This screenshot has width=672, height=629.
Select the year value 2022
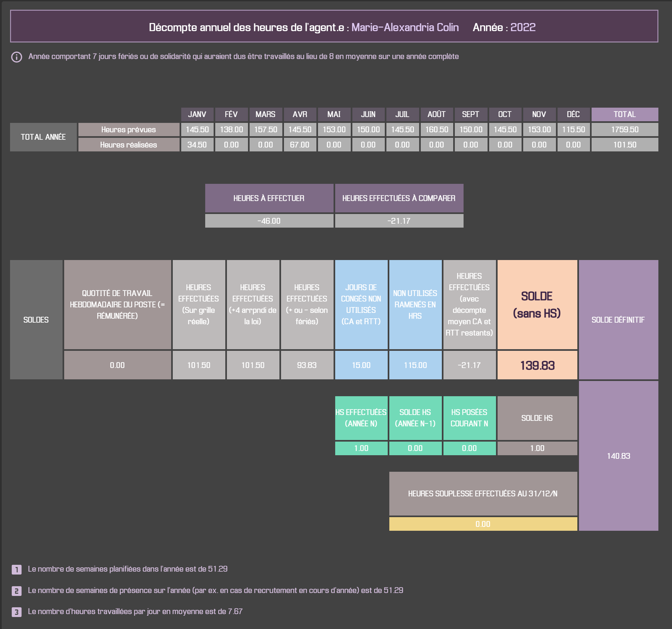pyautogui.click(x=523, y=27)
